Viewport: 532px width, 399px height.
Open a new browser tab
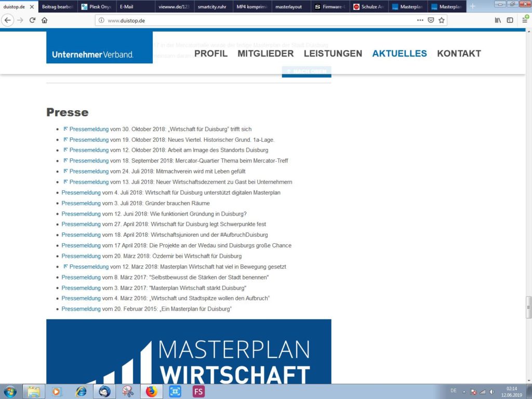473,6
